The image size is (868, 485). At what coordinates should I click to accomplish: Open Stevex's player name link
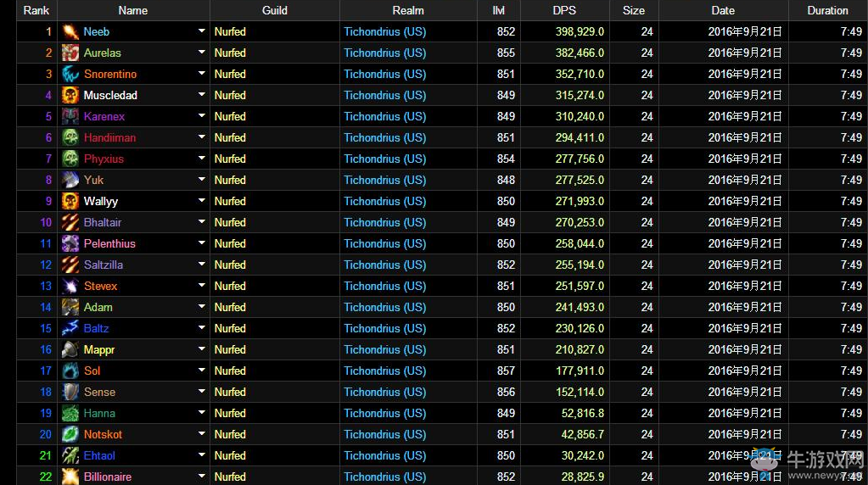[x=100, y=287]
